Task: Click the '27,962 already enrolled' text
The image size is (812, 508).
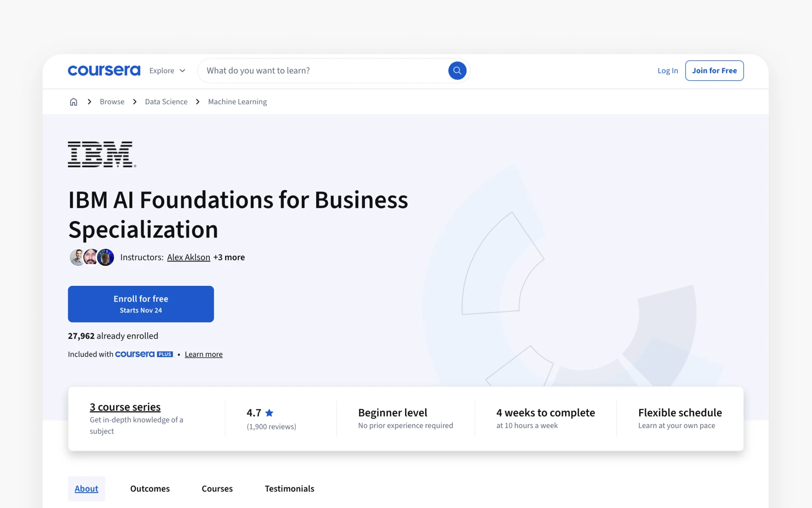Action: [113, 336]
